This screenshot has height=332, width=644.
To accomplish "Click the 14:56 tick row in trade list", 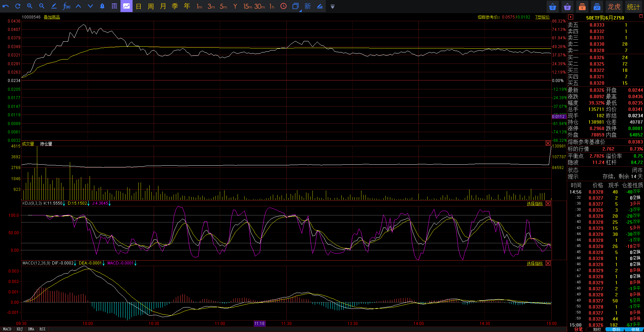I will point(605,192).
